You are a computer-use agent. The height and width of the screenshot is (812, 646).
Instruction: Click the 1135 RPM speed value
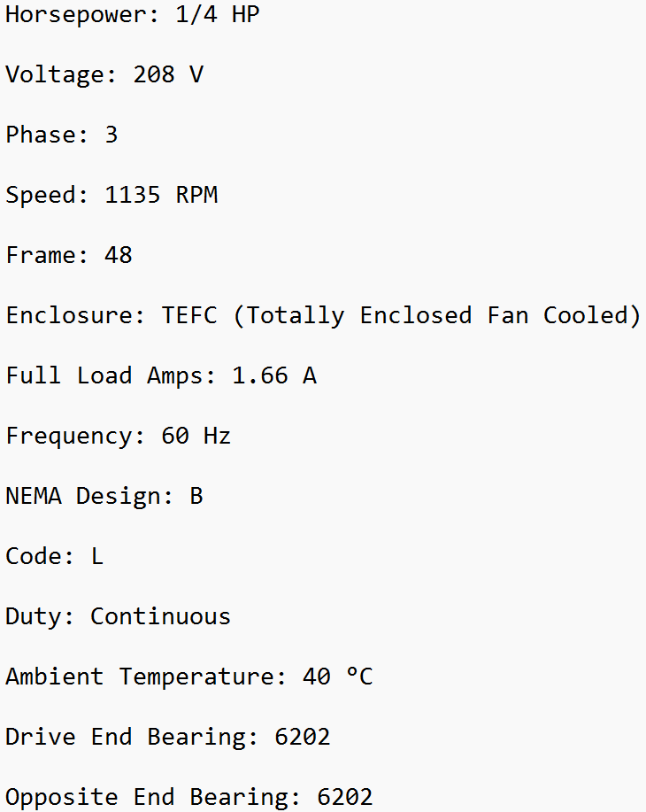[161, 195]
